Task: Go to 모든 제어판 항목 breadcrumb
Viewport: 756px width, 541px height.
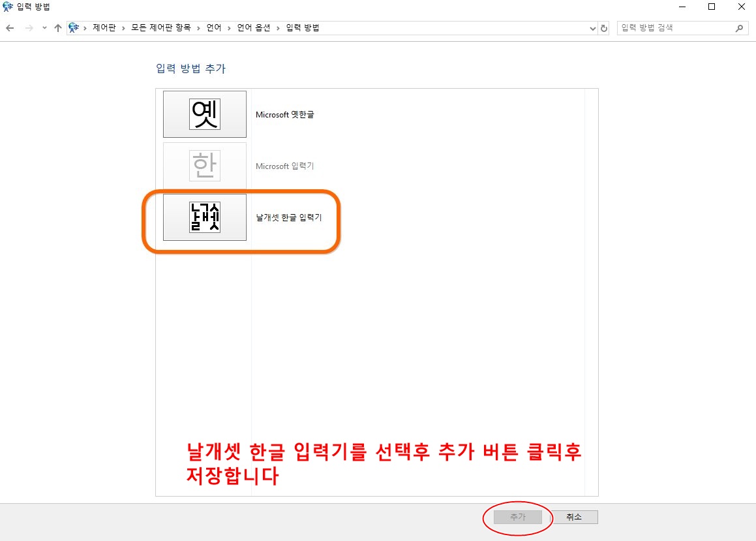Action: pyautogui.click(x=161, y=27)
